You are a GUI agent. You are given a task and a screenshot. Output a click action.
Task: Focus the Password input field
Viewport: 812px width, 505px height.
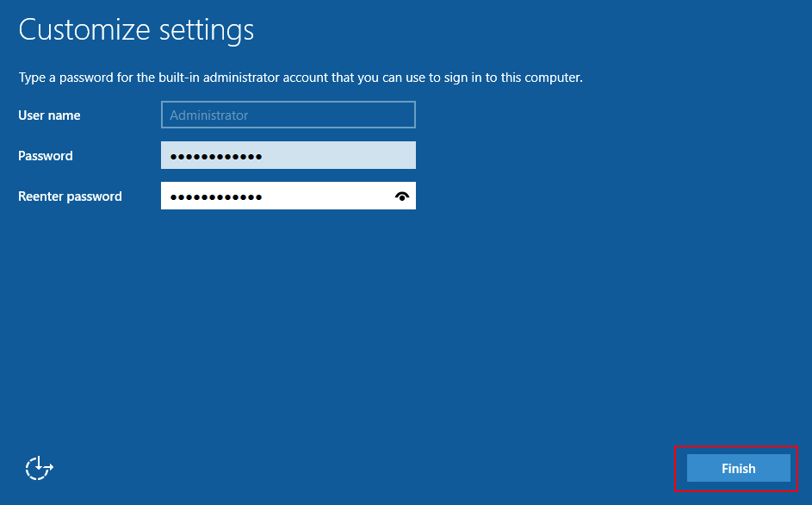pos(288,156)
